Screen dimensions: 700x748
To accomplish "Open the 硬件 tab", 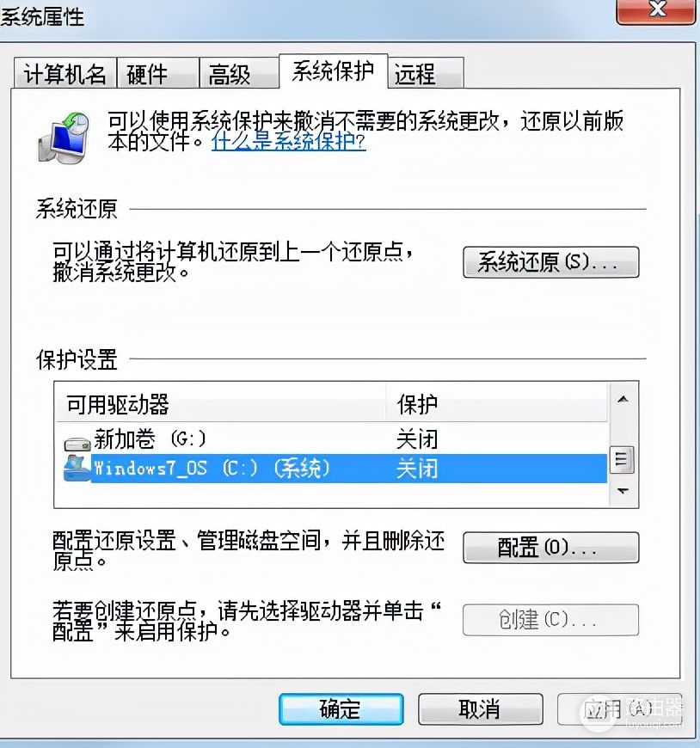I will pos(157,74).
